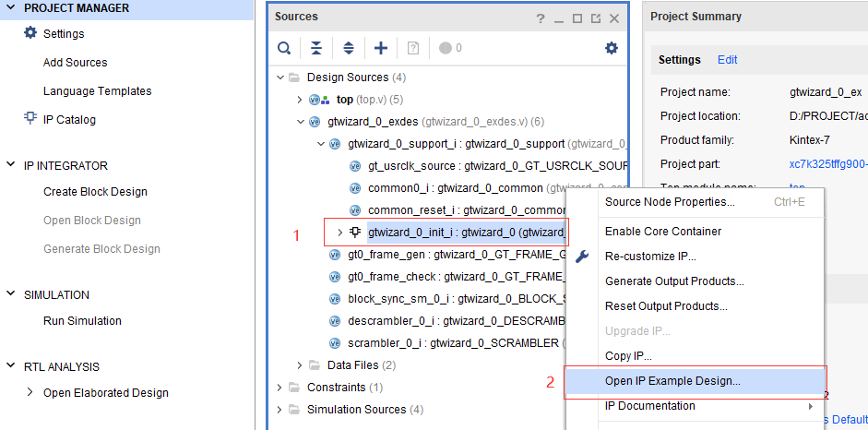Screen dimensions: 868x430
Task: Maximize the Sources panel
Action: [x=577, y=18]
